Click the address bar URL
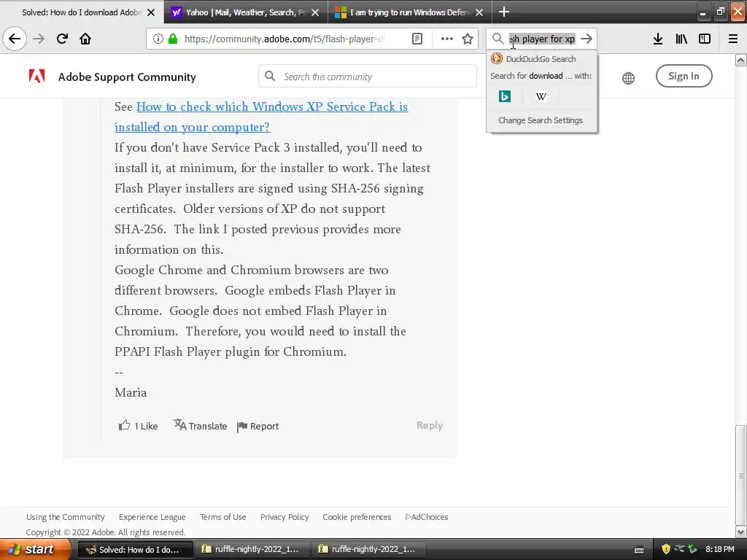The width and height of the screenshot is (747, 560). (x=284, y=39)
